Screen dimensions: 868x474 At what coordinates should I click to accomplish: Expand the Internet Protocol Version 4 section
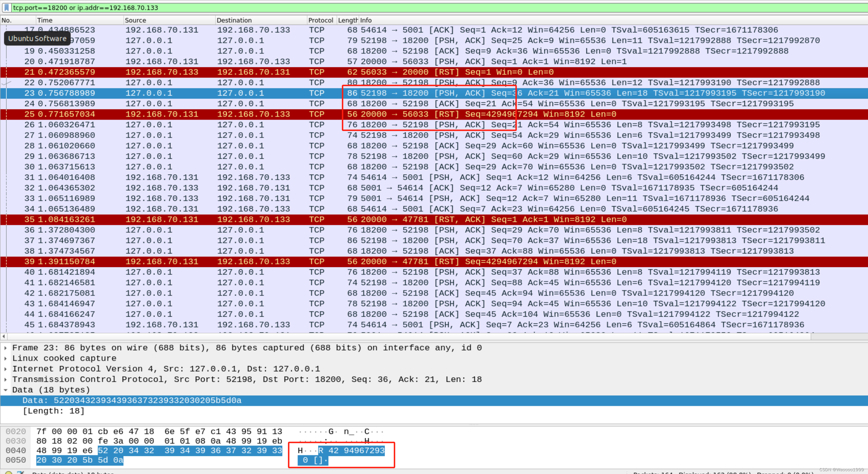5,369
